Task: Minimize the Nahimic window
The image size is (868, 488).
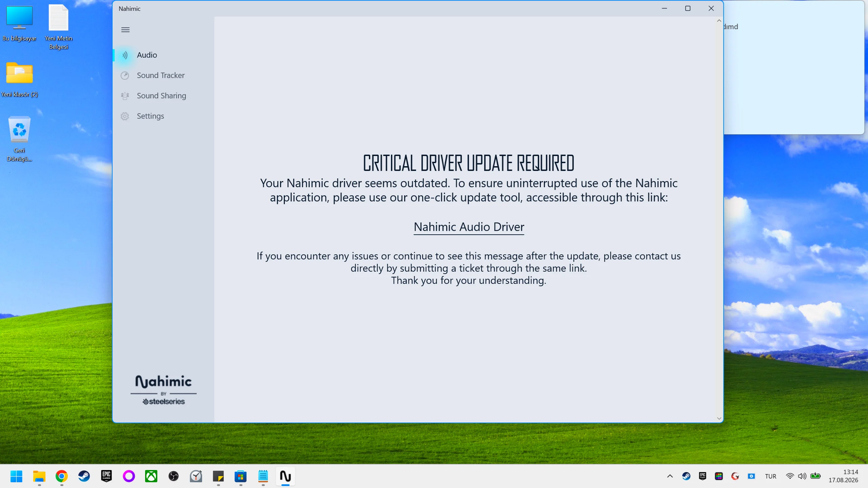Action: (x=665, y=8)
